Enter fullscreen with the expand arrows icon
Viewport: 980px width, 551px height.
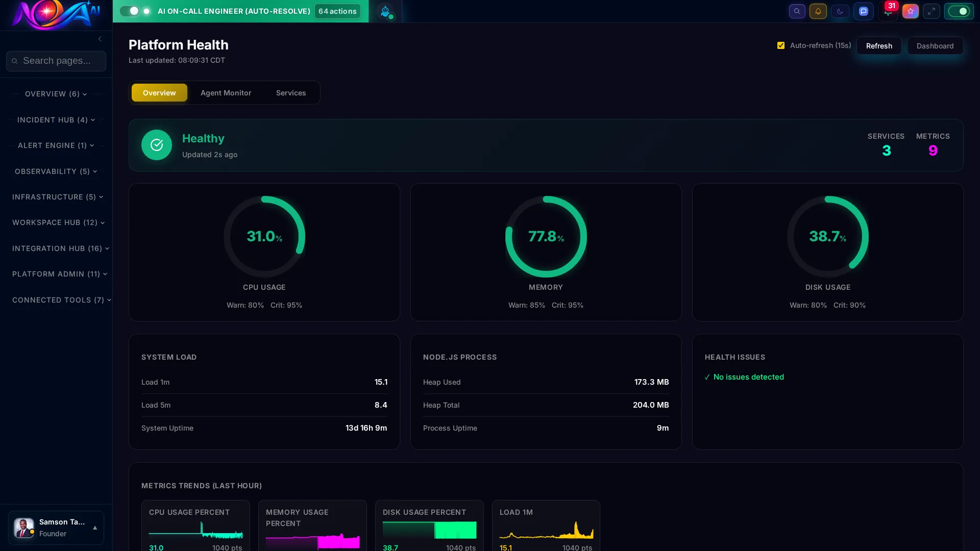(x=932, y=11)
